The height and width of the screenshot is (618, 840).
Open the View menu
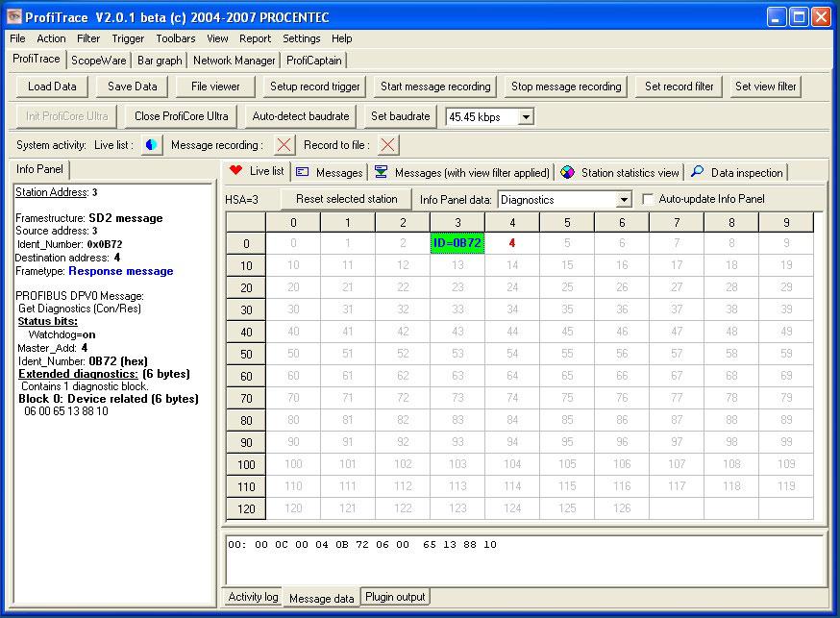point(217,38)
